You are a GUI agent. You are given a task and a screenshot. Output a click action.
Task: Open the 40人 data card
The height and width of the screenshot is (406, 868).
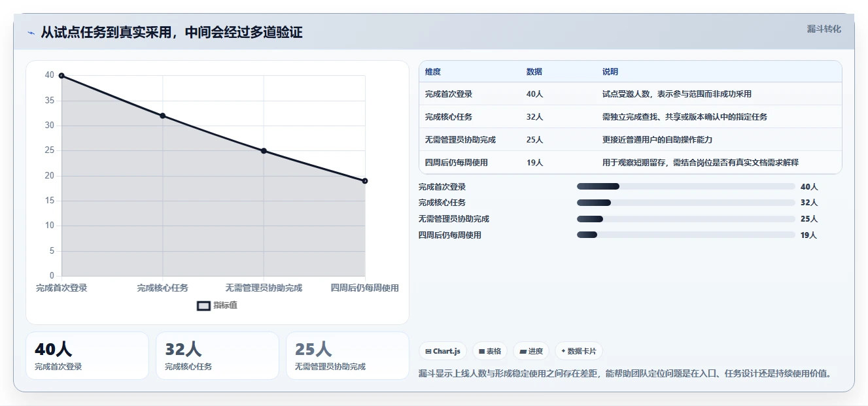click(87, 356)
